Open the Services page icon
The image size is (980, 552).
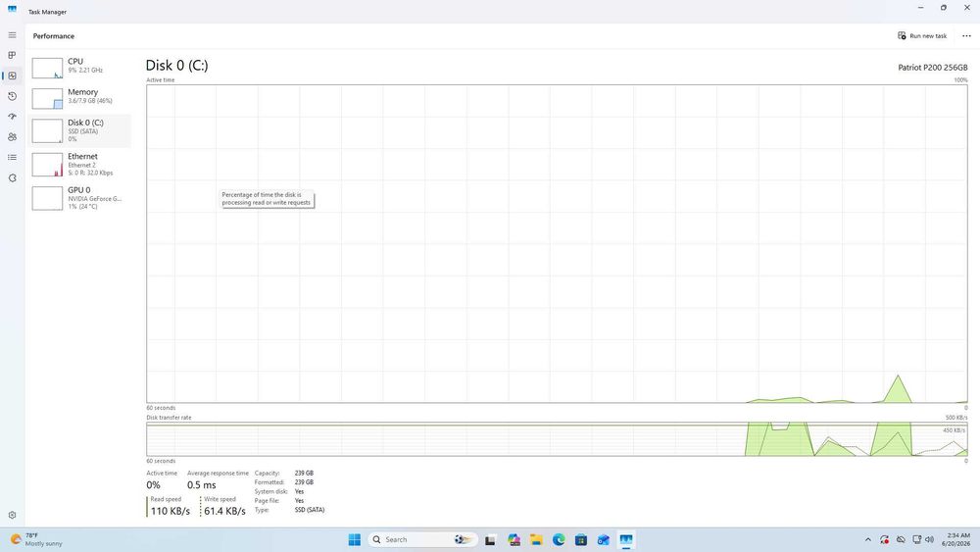pos(12,178)
